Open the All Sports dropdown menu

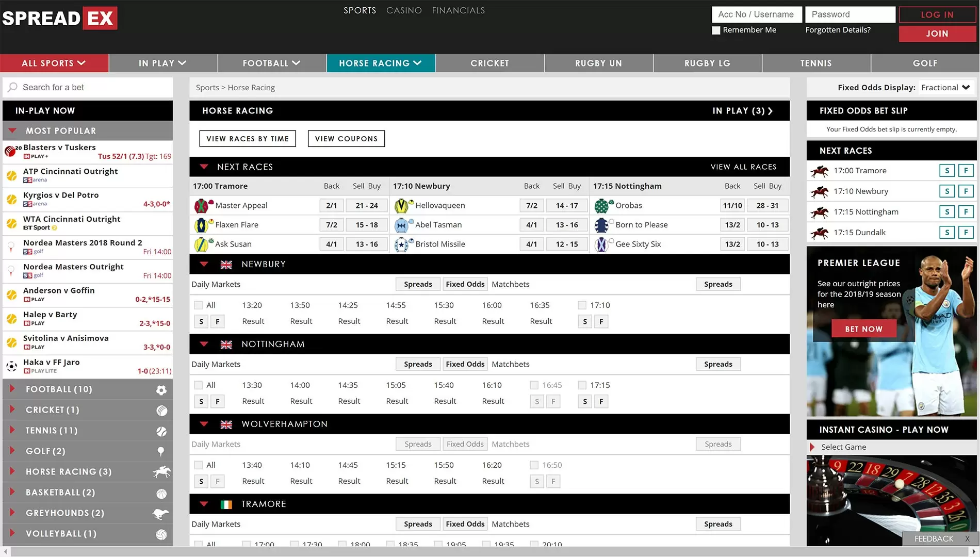coord(54,63)
